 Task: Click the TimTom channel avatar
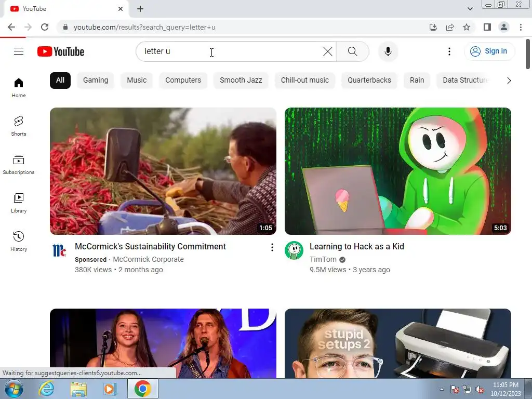coord(294,250)
